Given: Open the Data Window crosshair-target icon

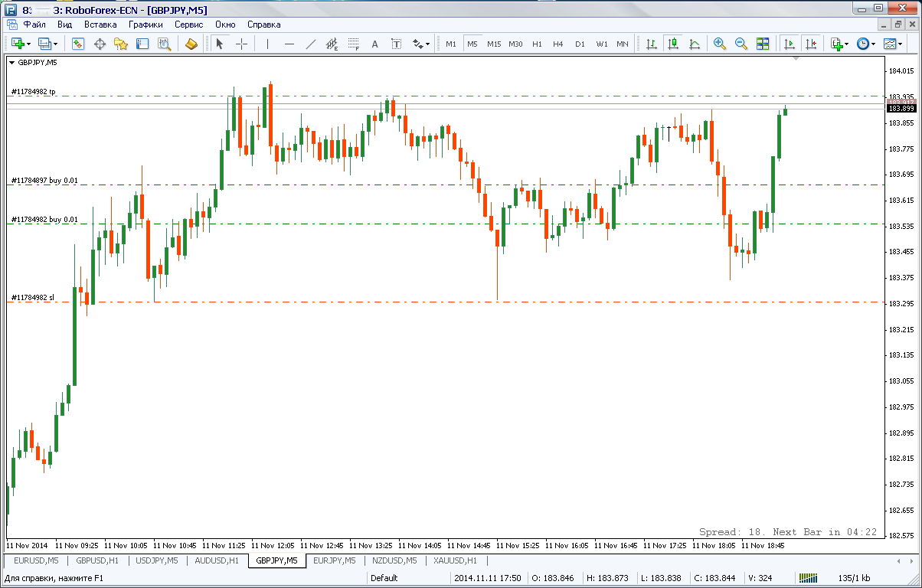Looking at the screenshot, I should point(100,44).
